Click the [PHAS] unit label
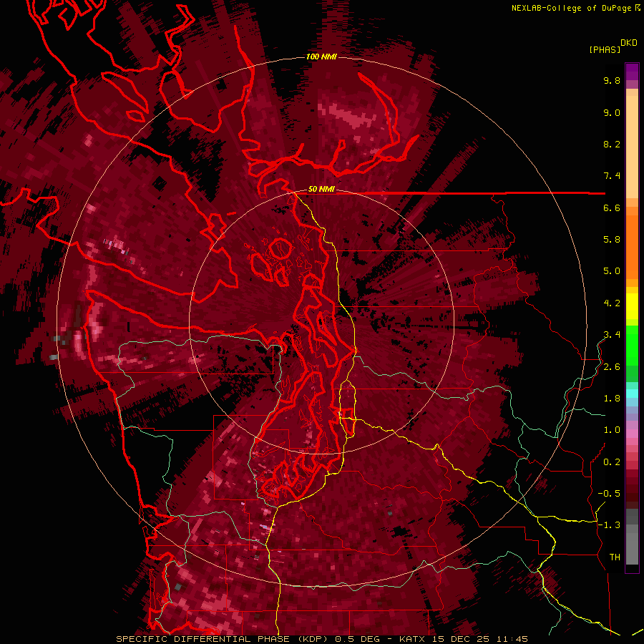The width and height of the screenshot is (644, 644). 605,49
